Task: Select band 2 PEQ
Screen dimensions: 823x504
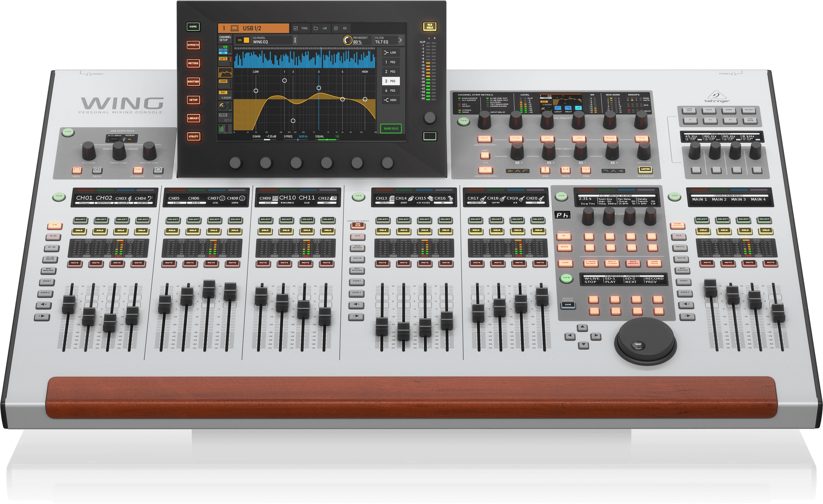Action: (391, 72)
